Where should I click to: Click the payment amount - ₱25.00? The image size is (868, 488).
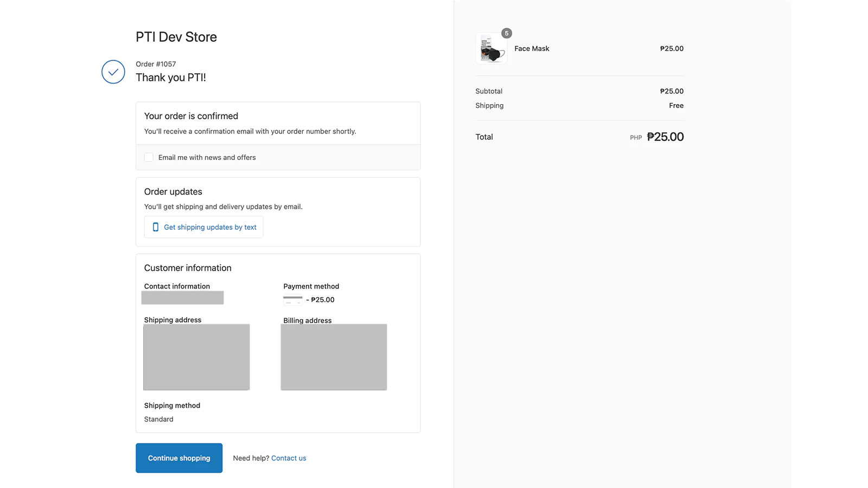320,300
